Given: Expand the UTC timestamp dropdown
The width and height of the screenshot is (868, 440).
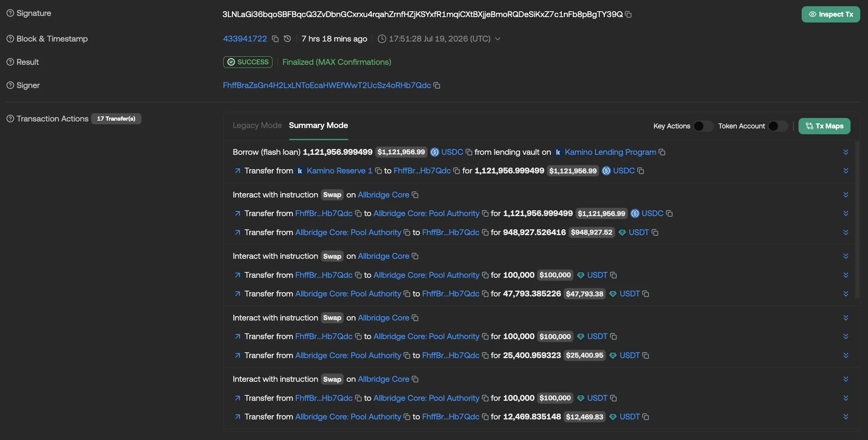Looking at the screenshot, I should [498, 39].
